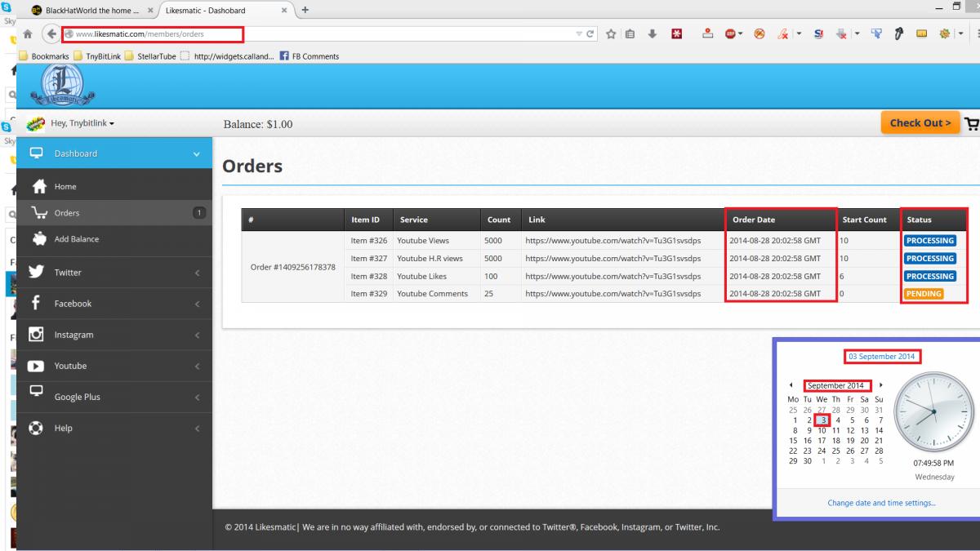This screenshot has height=551, width=980.
Task: Click the green gear extension icon
Action: pyautogui.click(x=946, y=34)
